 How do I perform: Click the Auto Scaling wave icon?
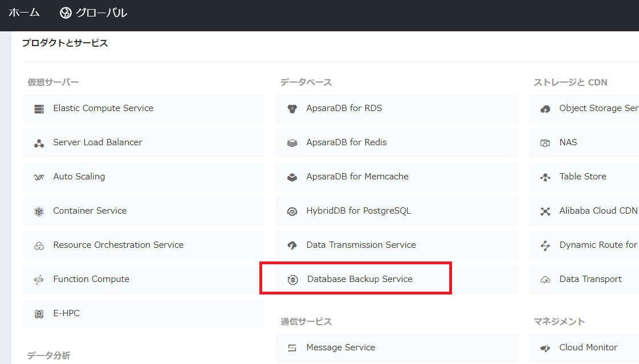(39, 177)
